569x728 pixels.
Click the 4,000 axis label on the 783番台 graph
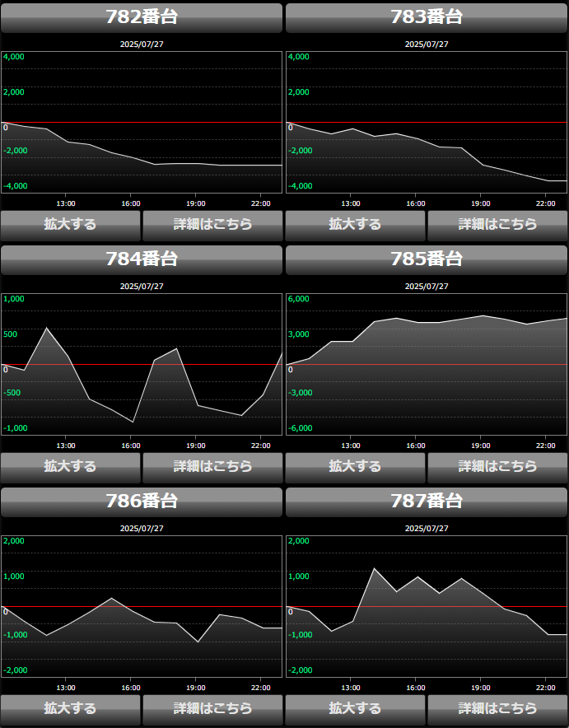tap(298, 57)
